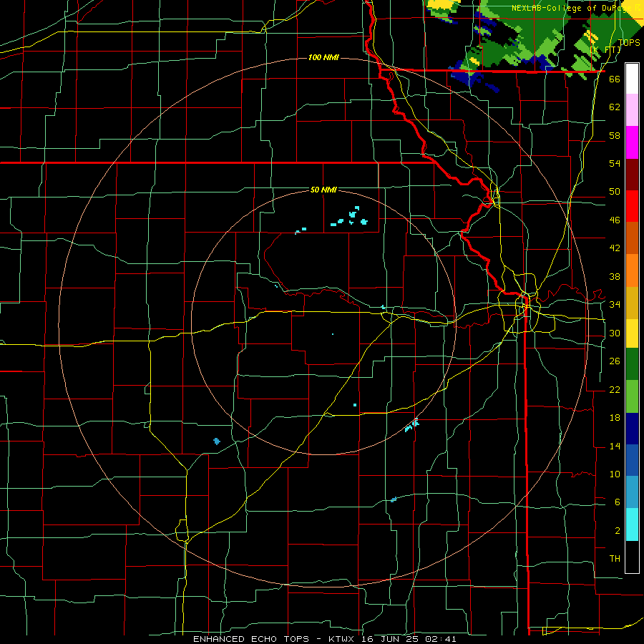Select the black TH legend band
This screenshot has height=644, width=644.
(632, 557)
